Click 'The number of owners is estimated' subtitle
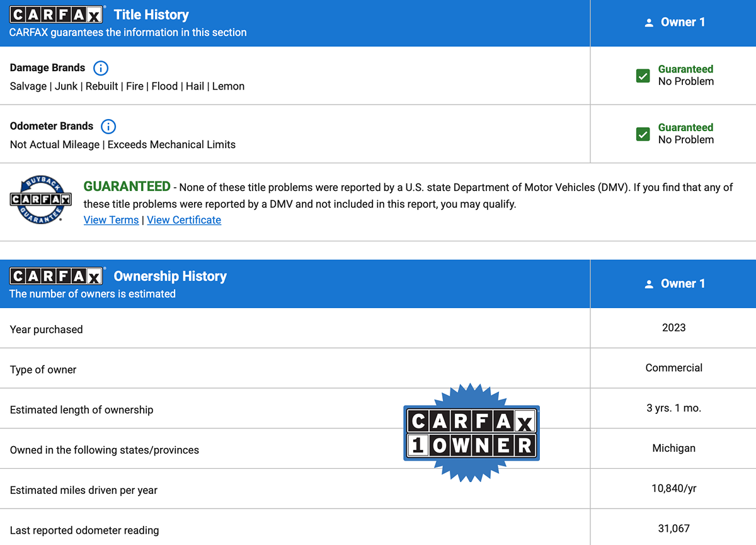This screenshot has height=545, width=756. coord(93,294)
